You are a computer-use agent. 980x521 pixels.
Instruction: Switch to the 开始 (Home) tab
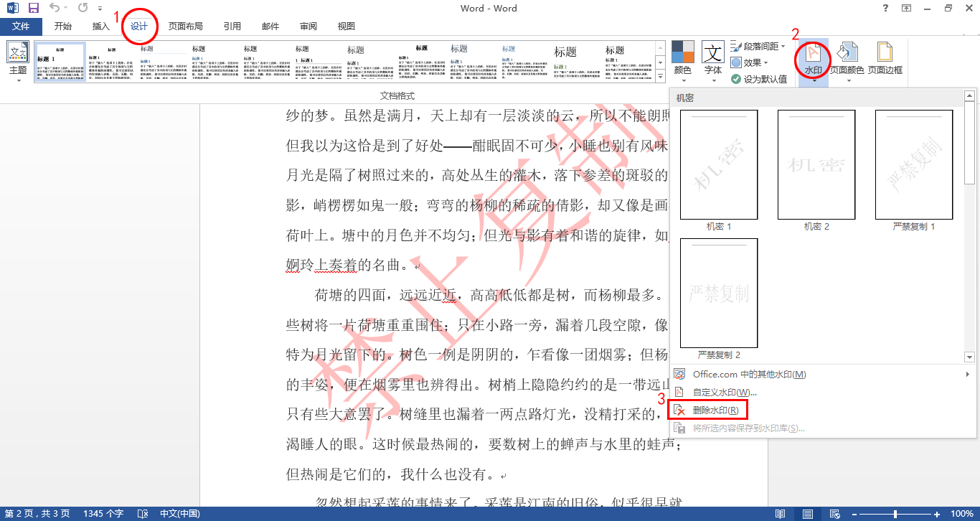pyautogui.click(x=63, y=27)
